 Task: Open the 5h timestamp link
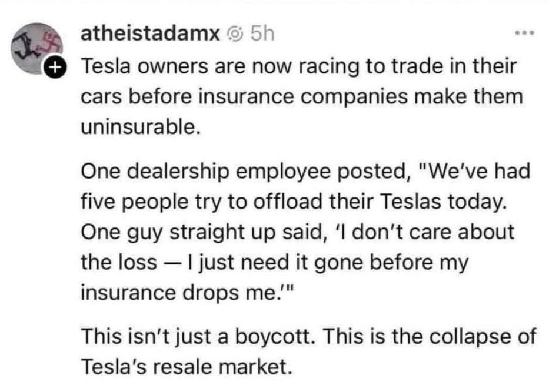[262, 33]
